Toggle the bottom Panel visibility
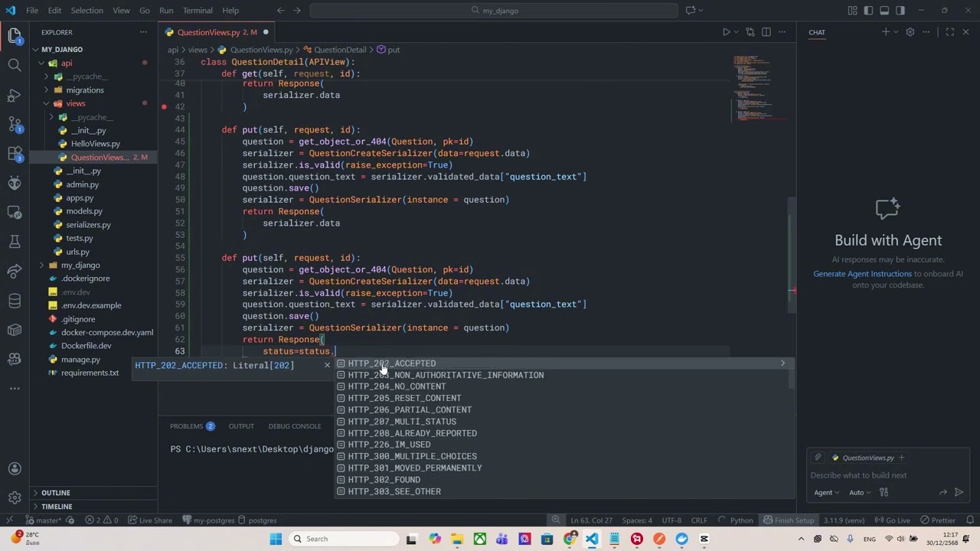This screenshot has height=551, width=980. point(884,11)
